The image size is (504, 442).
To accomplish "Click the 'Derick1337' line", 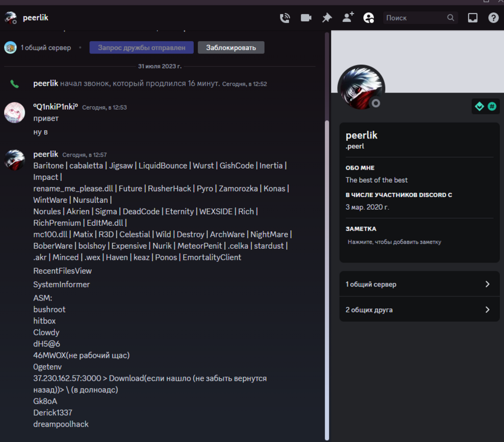I will [53, 413].
